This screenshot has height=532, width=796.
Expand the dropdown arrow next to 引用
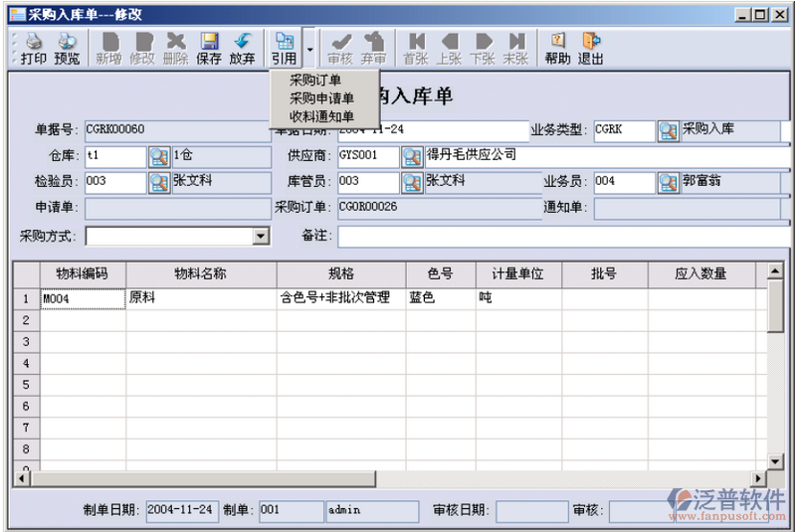coord(309,48)
